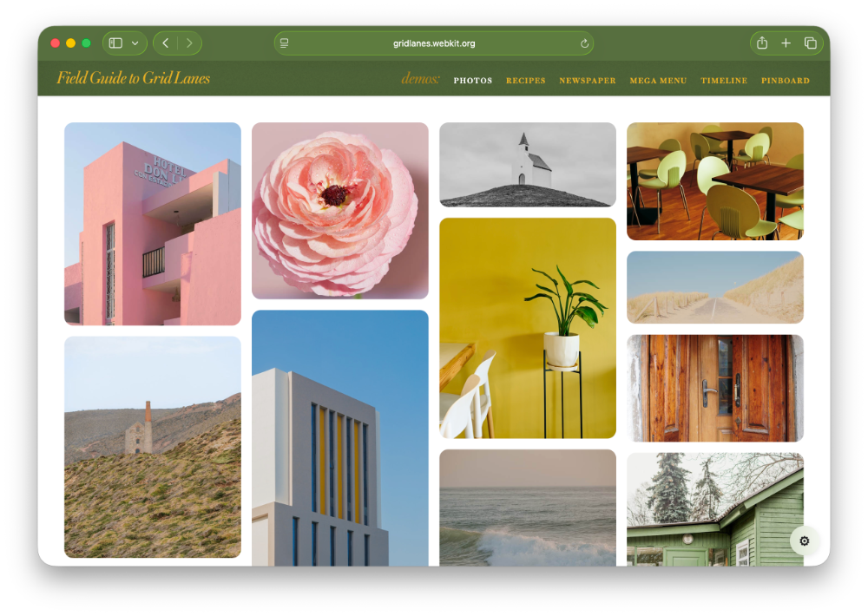Open the Share icon
Image resolution: width=868 pixels, height=616 pixels.
[762, 43]
